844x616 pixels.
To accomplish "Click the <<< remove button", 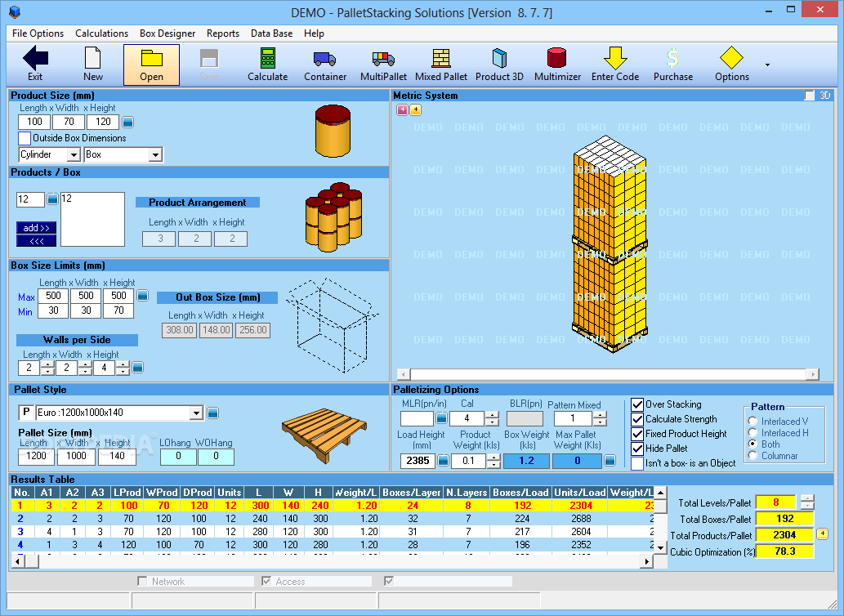I will [x=36, y=241].
